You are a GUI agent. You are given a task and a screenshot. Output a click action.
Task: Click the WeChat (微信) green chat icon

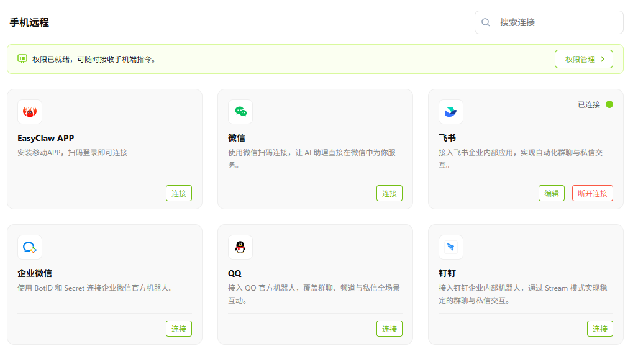tap(240, 112)
